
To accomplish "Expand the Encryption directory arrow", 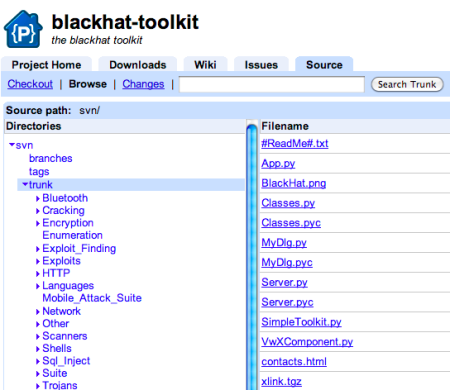I will click(38, 223).
